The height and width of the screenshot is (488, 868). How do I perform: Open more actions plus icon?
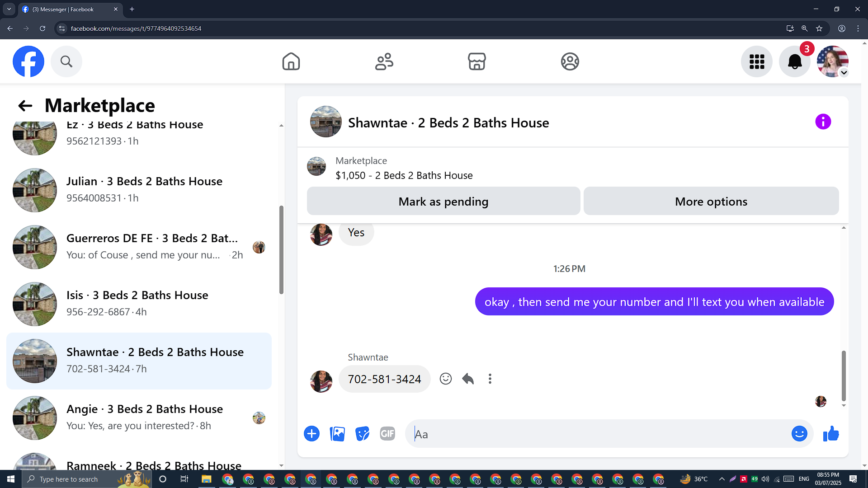(311, 434)
